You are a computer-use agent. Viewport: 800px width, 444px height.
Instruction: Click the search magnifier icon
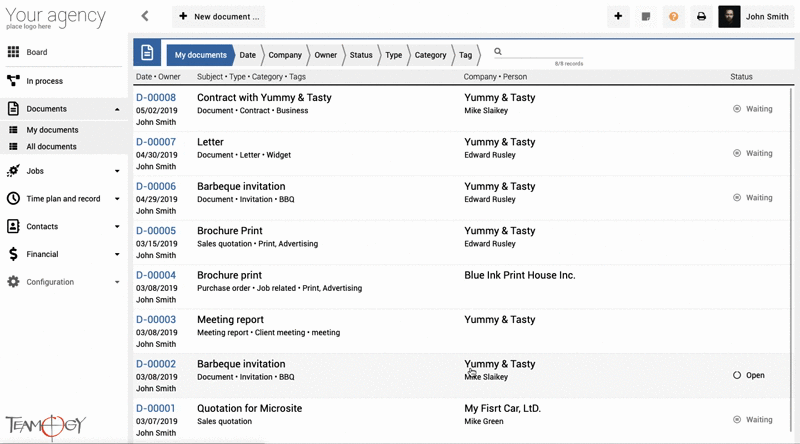[498, 51]
